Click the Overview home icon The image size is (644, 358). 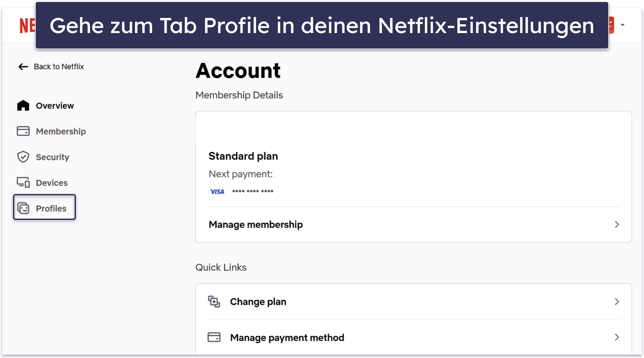23,106
